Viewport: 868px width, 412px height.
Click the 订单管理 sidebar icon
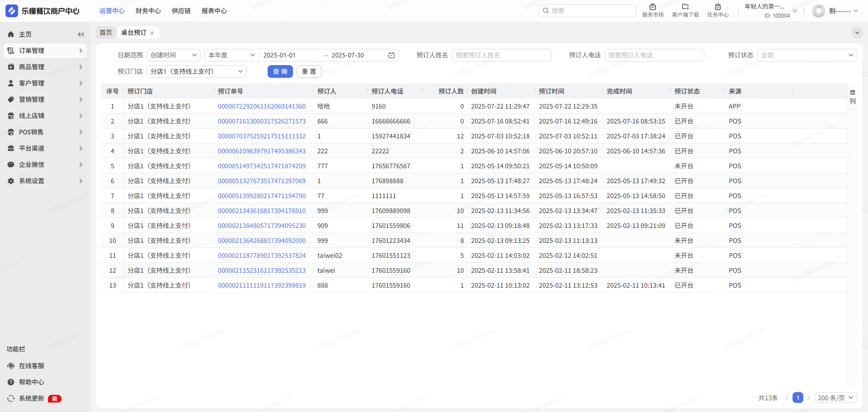[11, 51]
